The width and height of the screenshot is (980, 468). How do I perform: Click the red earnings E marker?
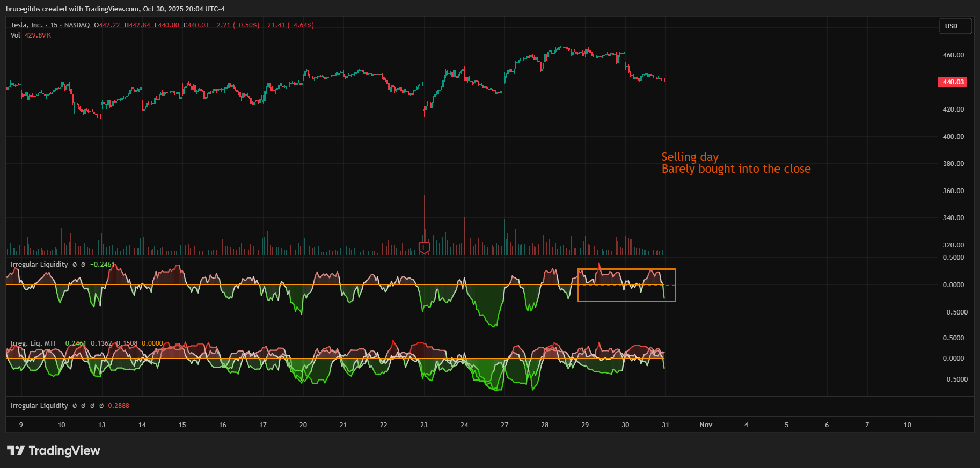(424, 247)
